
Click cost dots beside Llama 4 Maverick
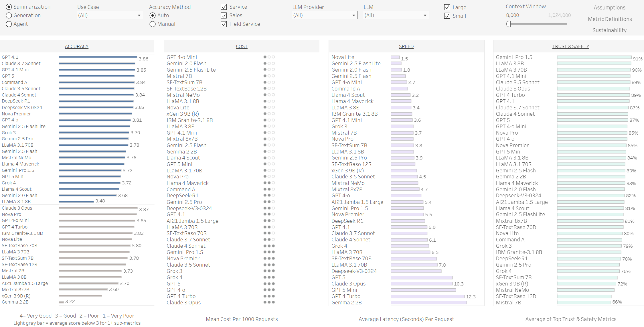point(269,183)
